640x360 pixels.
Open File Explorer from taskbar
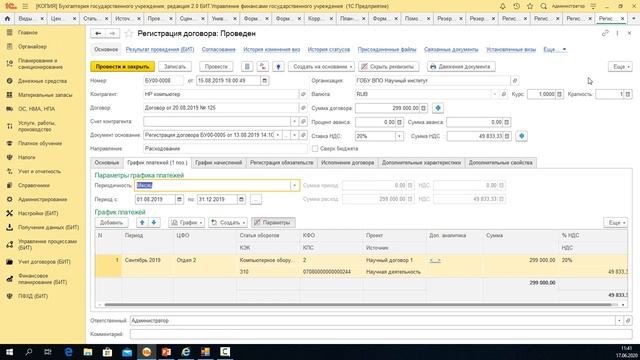coord(88,352)
